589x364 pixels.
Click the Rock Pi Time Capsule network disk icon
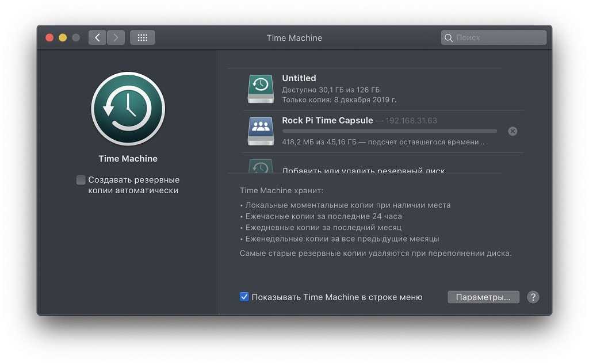pyautogui.click(x=261, y=131)
